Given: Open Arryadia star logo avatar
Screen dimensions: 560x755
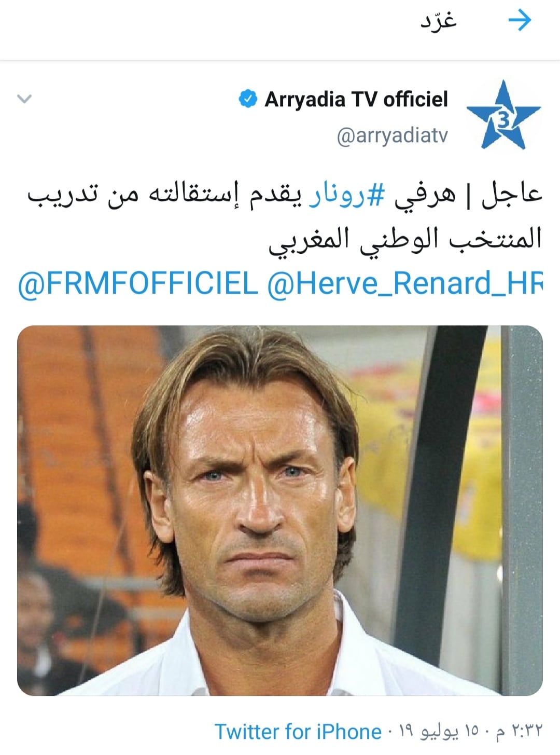Looking at the screenshot, I should 503,115.
